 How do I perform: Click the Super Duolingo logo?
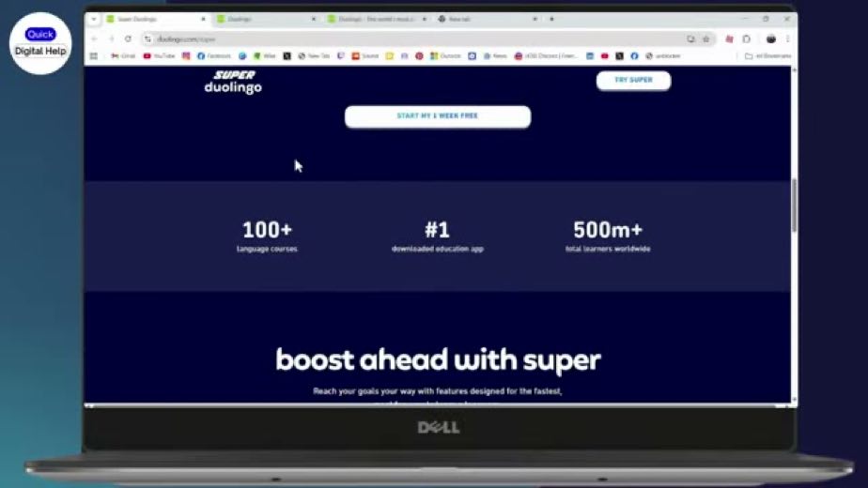click(233, 82)
